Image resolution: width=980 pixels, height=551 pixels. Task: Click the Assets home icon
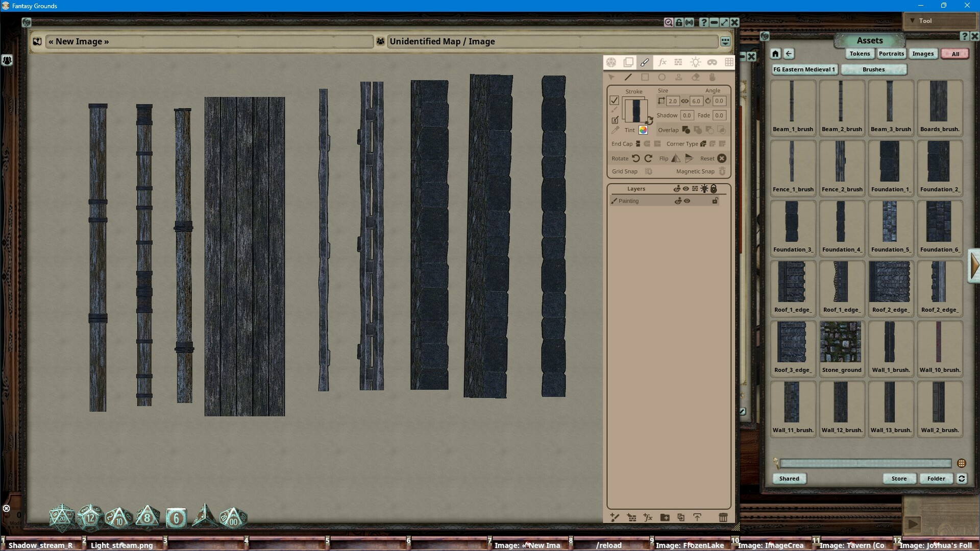[775, 54]
